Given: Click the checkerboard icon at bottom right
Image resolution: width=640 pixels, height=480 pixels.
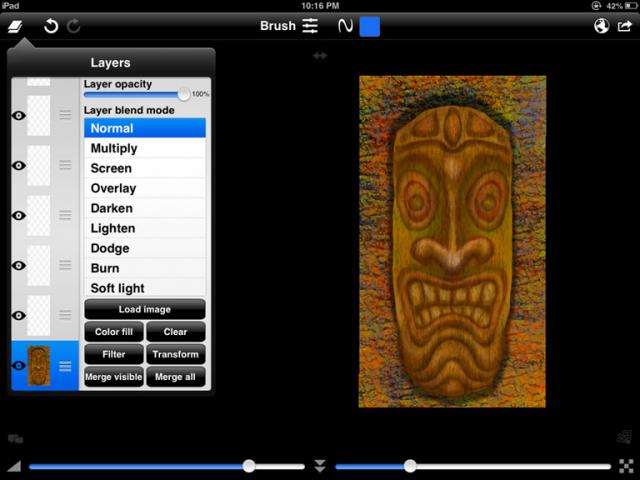Looking at the screenshot, I should click(x=625, y=466).
